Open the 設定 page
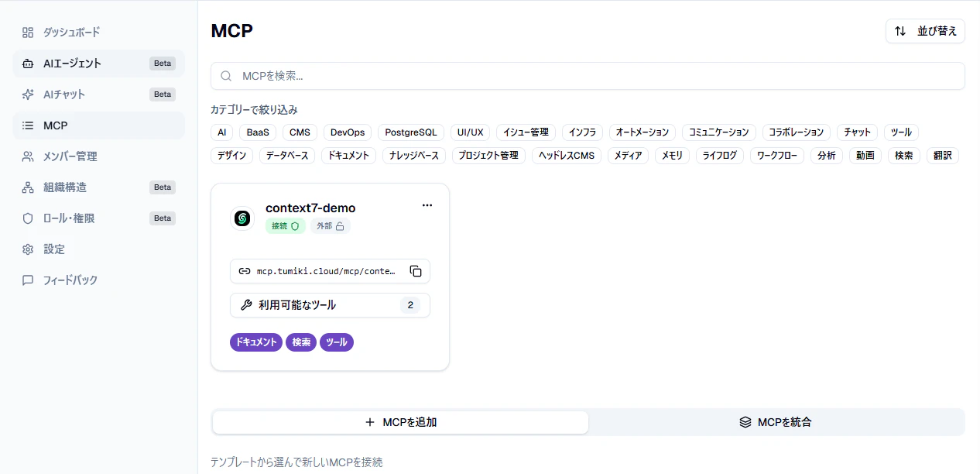The image size is (980, 474). pos(98,249)
